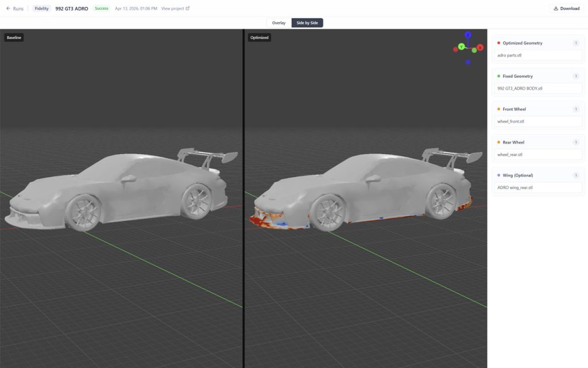The width and height of the screenshot is (588, 368).
Task: Click the 992 GT3 ADRO run title
Action: 72,8
